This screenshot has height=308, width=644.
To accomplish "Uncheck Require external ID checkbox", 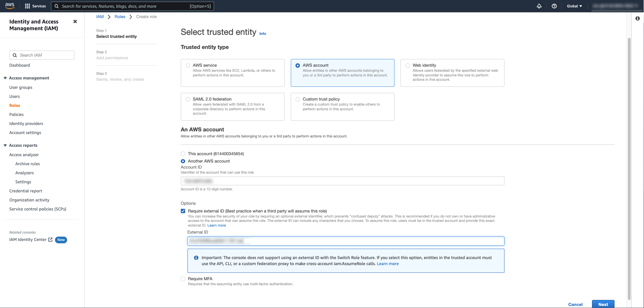I will [x=183, y=211].
